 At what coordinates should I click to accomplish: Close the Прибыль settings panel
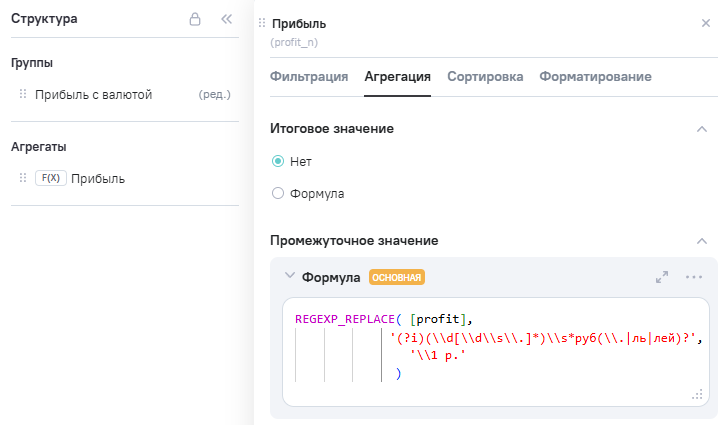click(706, 23)
